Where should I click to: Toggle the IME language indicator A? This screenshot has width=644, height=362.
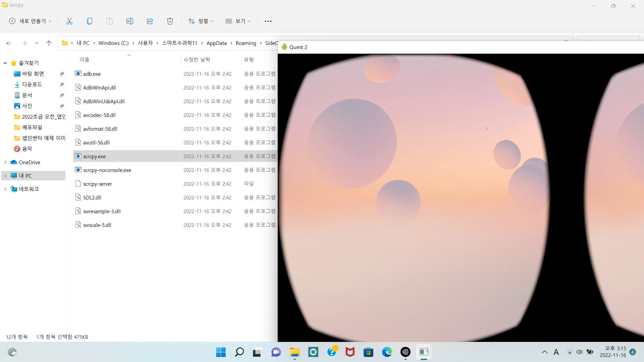(556, 352)
